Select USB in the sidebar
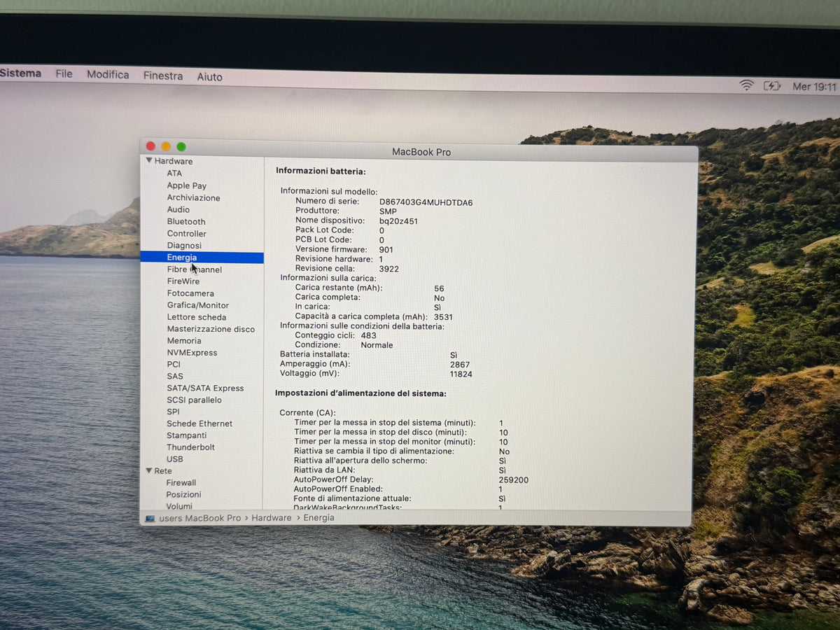840x630 pixels. click(x=174, y=459)
